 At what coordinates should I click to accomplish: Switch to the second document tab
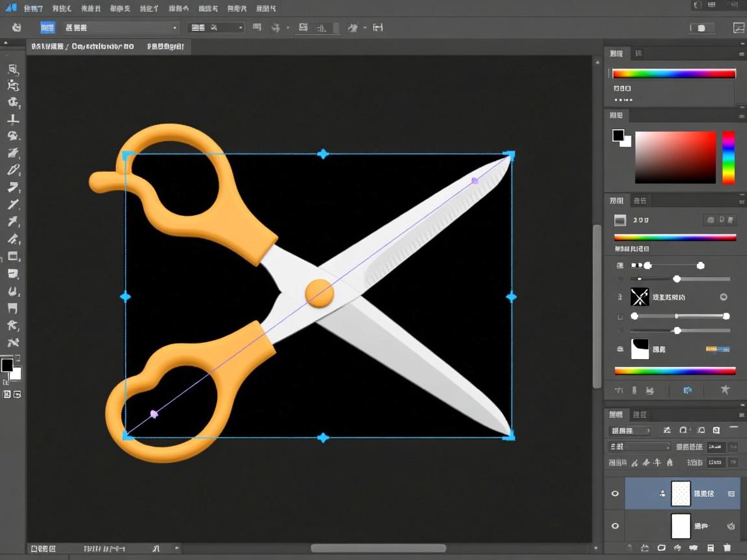click(165, 47)
